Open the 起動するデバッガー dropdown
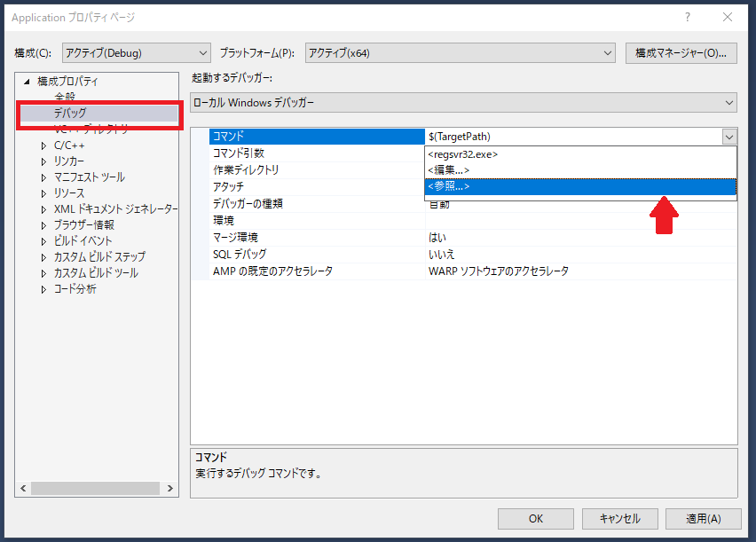 pyautogui.click(x=463, y=103)
